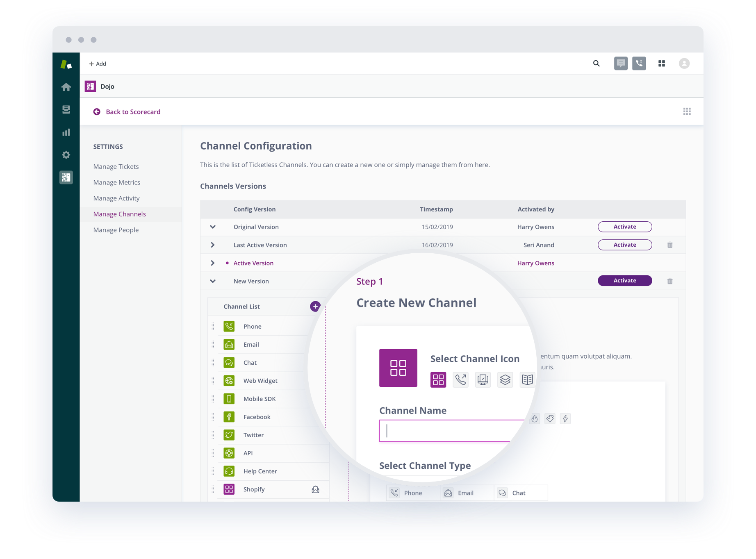Choose the phone channel icon option

pyautogui.click(x=460, y=379)
